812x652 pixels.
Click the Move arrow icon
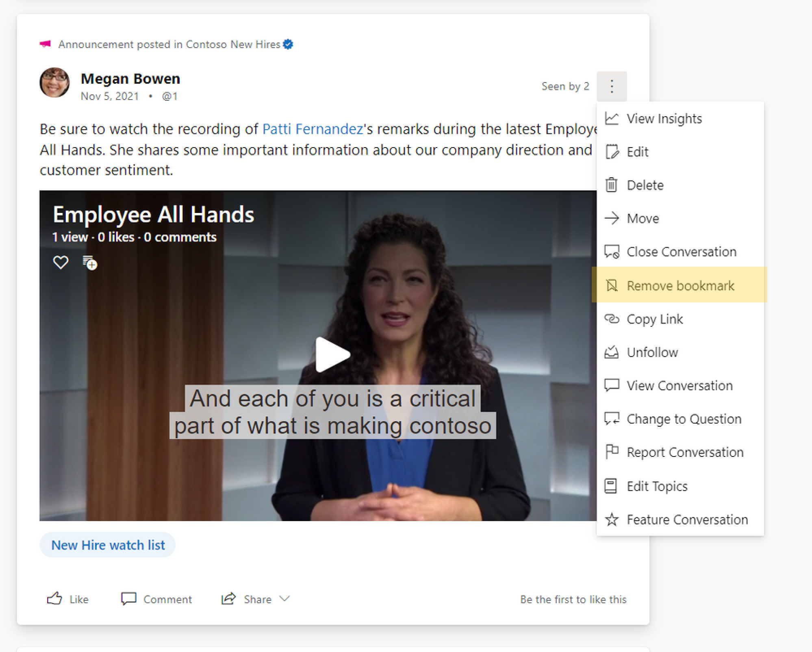point(612,218)
